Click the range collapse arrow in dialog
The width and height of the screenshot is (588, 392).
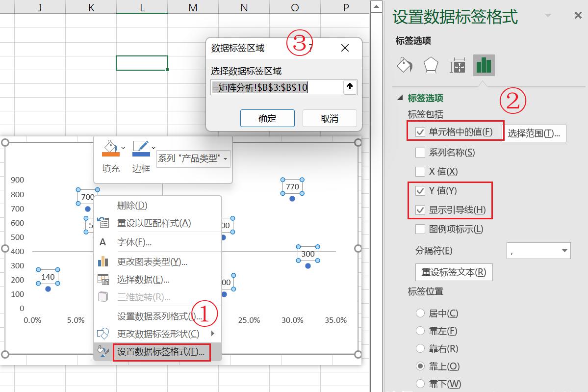point(350,87)
